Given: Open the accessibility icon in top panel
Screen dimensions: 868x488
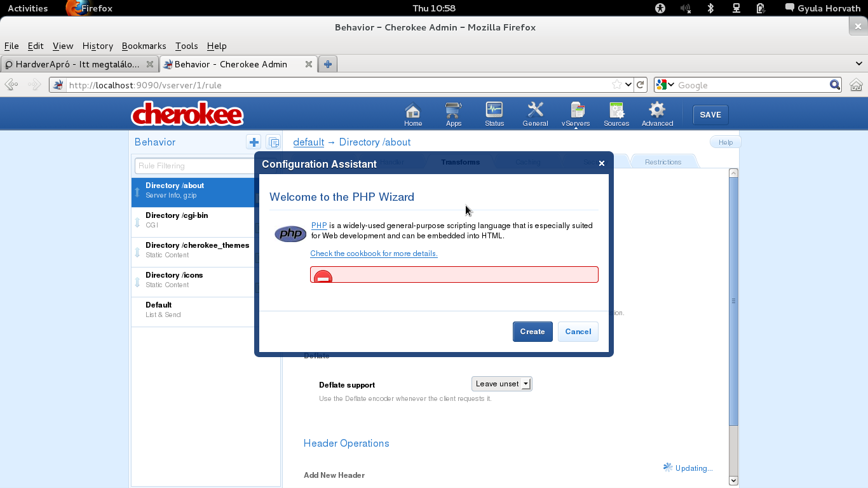Looking at the screenshot, I should (x=660, y=8).
